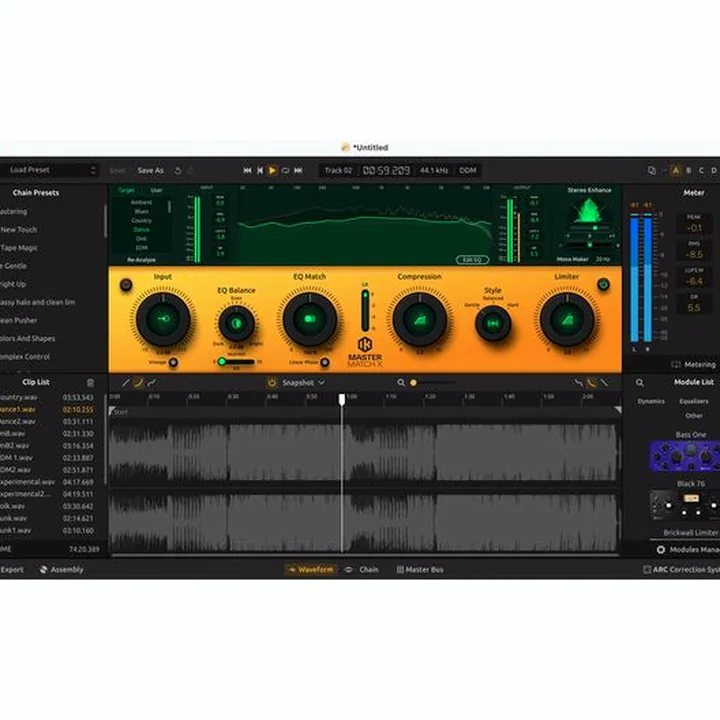
Task: Skip to the end with forward icon
Action: coord(298,170)
